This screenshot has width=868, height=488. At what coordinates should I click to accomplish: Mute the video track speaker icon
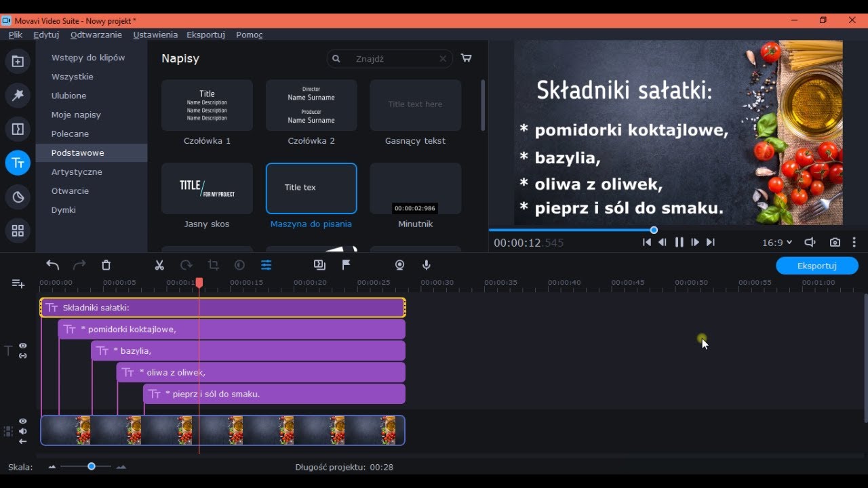[23, 431]
